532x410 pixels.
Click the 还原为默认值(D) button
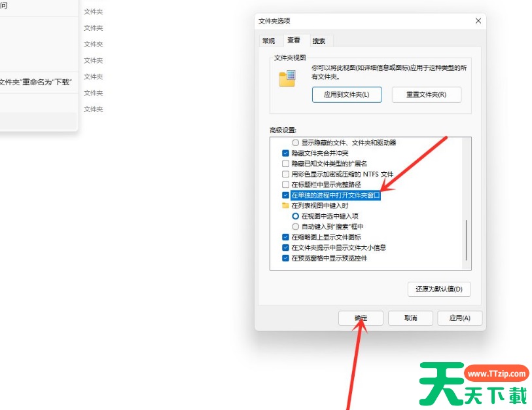click(439, 289)
